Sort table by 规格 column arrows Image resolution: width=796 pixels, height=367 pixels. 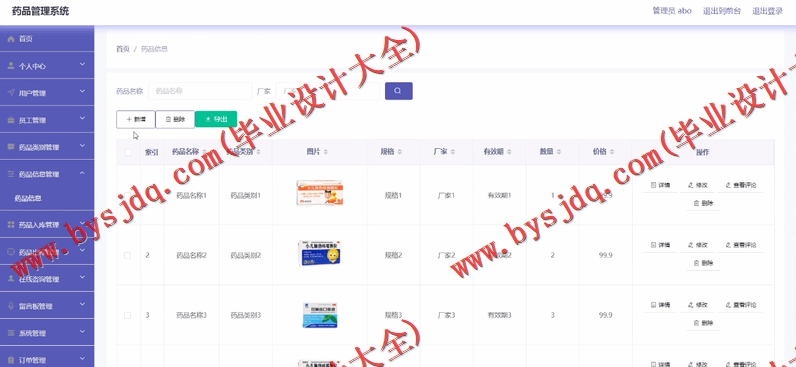click(x=400, y=152)
